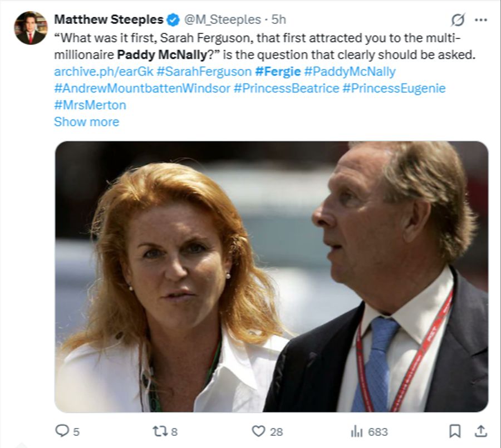This screenshot has width=501, height=448.
Task: Click the #Fergie hashtag
Action: coord(278,71)
